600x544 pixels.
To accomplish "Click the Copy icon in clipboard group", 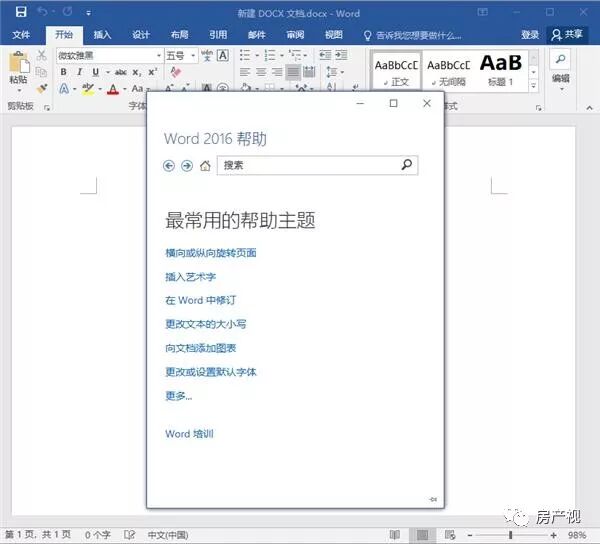I will tap(41, 72).
